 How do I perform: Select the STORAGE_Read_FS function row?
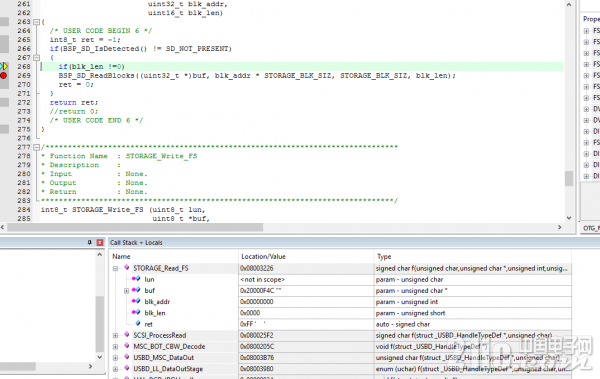[341, 268]
